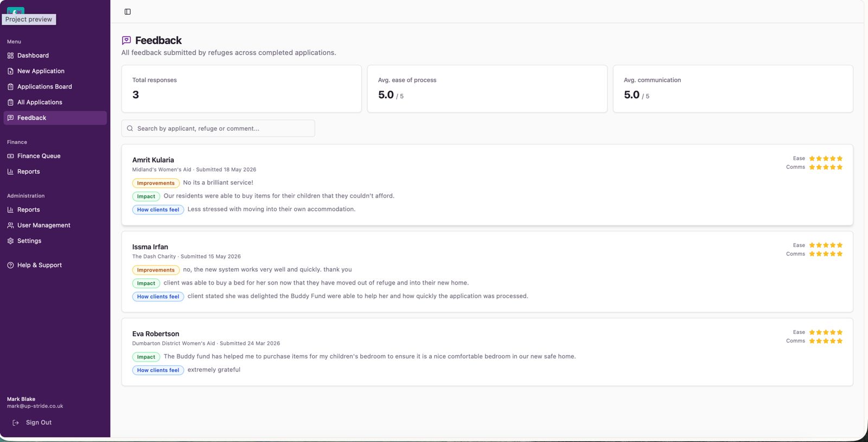Select Feedback in the sidebar
The height and width of the screenshot is (442, 868).
point(55,118)
